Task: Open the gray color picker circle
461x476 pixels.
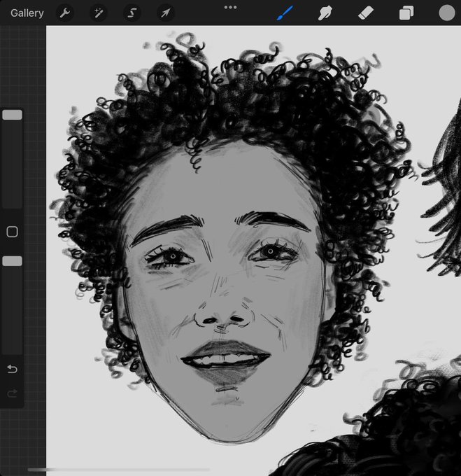Action: [x=447, y=13]
